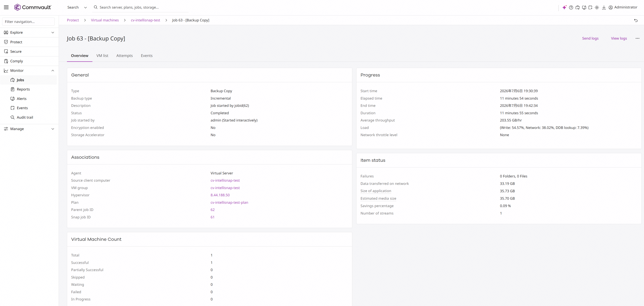644x306 pixels.
Task: Click the 0 Folders, 0 Files failures value
Action: point(513,176)
